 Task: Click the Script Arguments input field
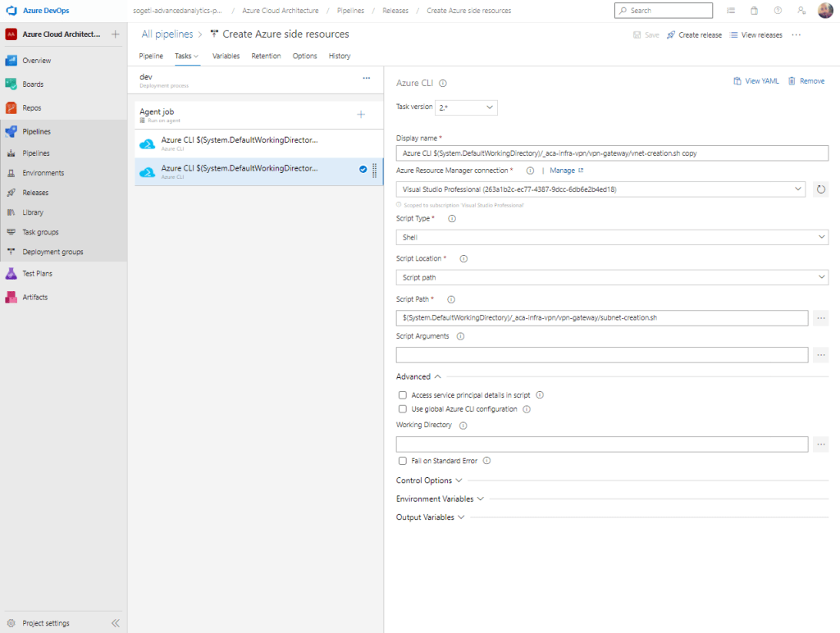(602, 355)
